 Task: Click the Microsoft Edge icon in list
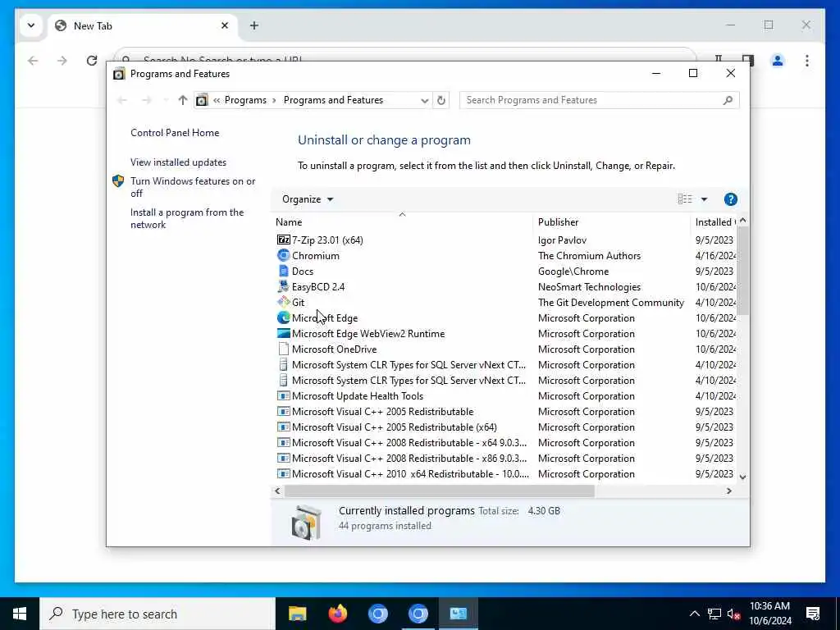(283, 317)
